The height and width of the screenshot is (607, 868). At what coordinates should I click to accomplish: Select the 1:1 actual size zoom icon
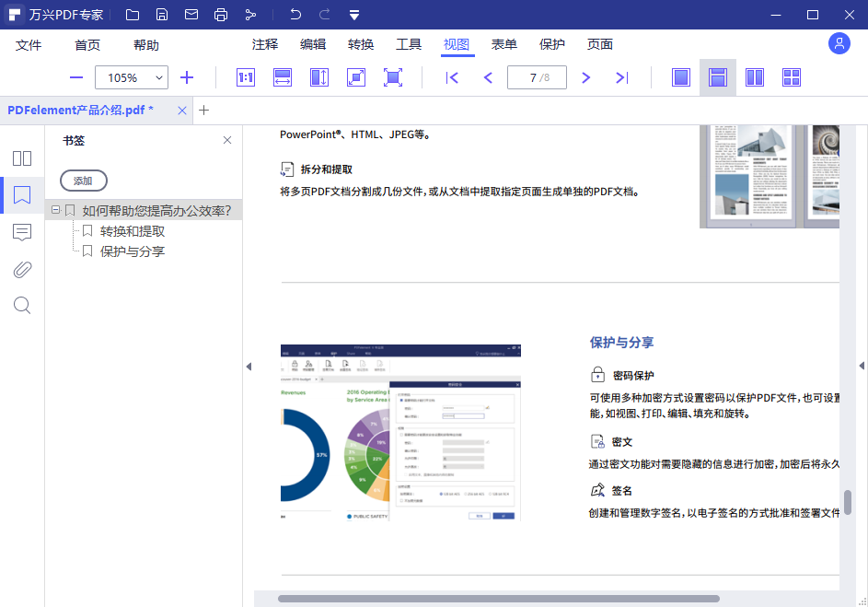coord(245,77)
